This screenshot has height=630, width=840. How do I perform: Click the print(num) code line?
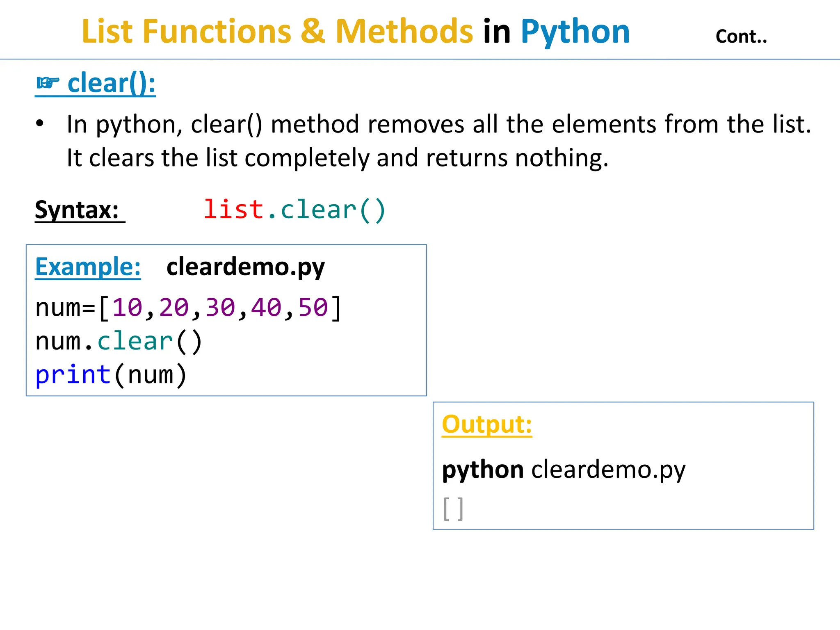(x=111, y=375)
